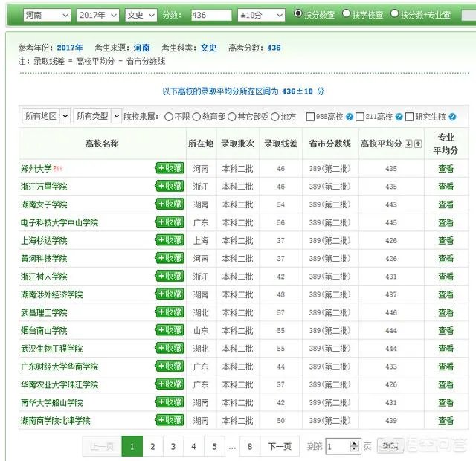Click 上一页 previous page button
Image resolution: width=476 pixels, height=461 pixels.
click(x=102, y=446)
